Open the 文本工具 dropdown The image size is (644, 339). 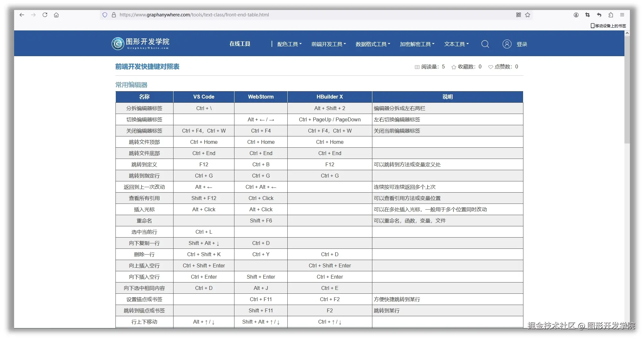[x=456, y=44]
